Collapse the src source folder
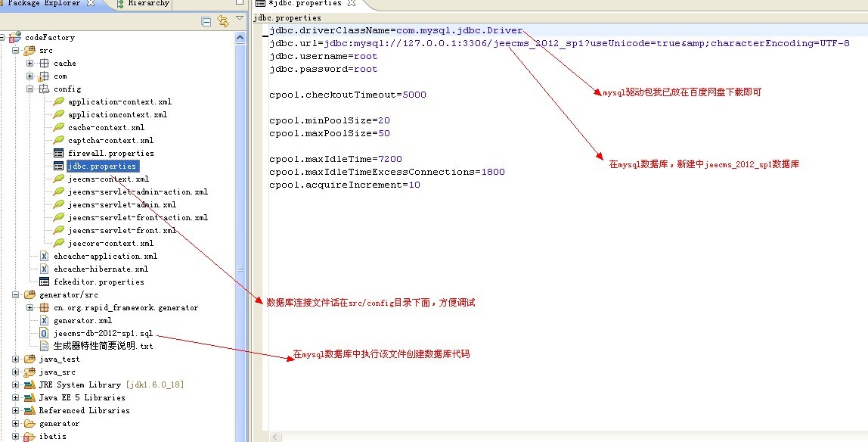Viewport: 868px width, 442px height. [x=15, y=51]
